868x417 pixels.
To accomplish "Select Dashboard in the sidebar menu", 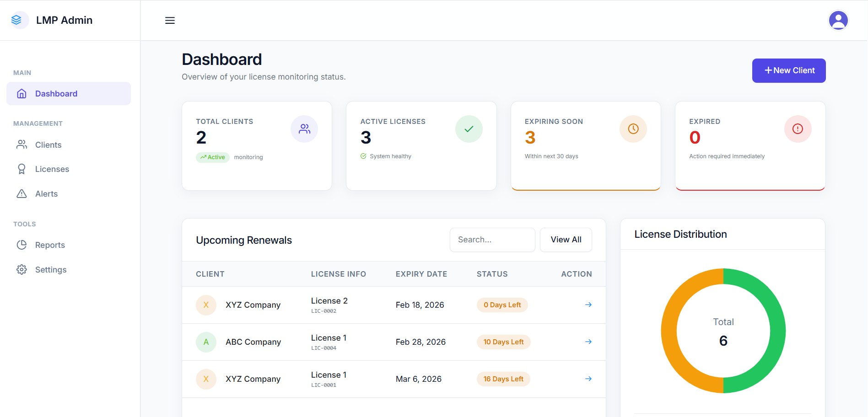I will pyautogui.click(x=56, y=93).
